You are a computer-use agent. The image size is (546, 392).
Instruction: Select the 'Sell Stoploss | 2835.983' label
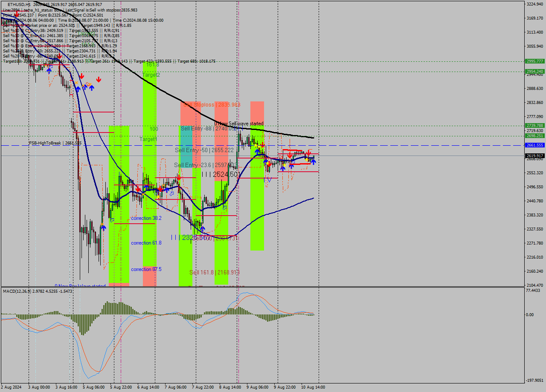pyautogui.click(x=212, y=104)
